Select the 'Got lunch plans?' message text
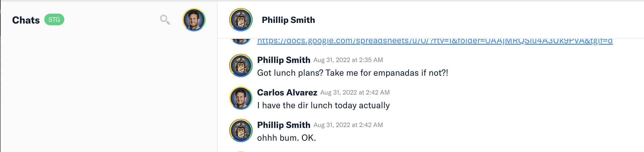The image size is (644, 152). [x=353, y=73]
